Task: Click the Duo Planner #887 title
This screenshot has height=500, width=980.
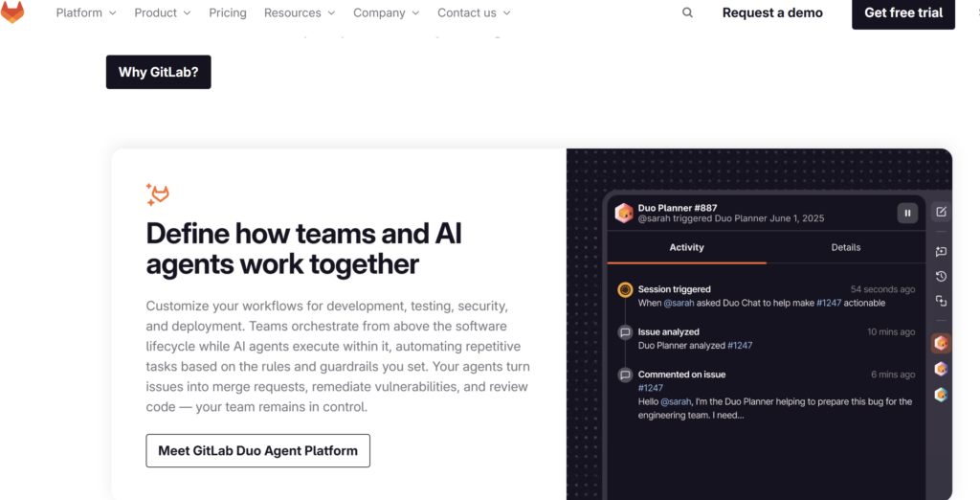Action: (x=678, y=208)
